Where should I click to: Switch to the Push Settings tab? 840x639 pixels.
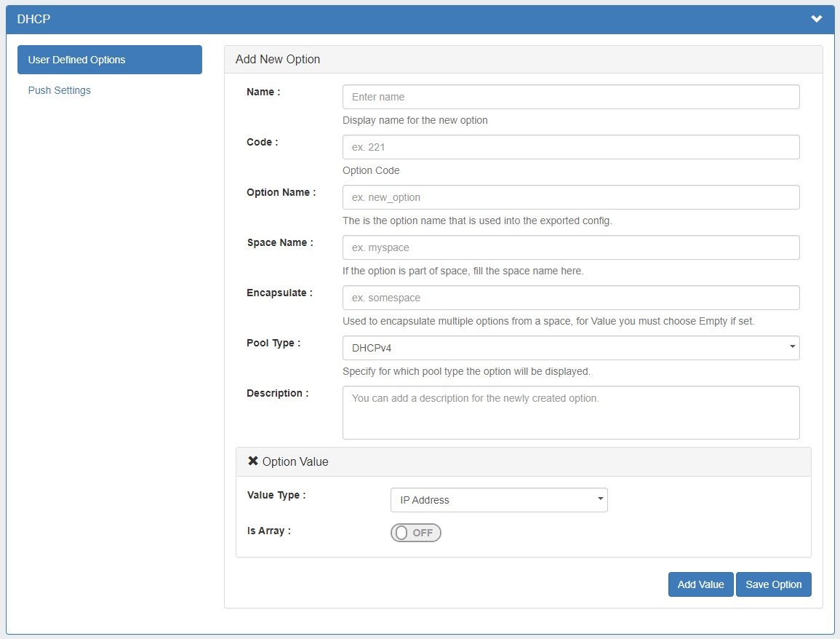60,90
